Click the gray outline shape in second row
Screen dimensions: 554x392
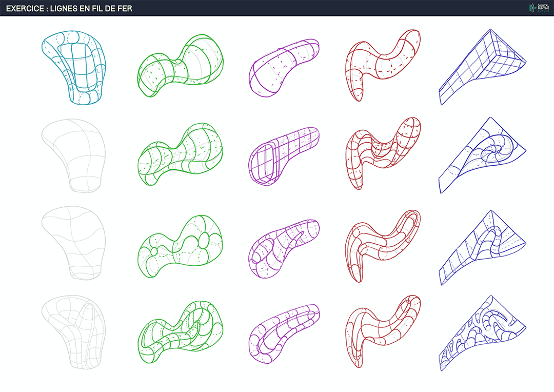pos(73,154)
